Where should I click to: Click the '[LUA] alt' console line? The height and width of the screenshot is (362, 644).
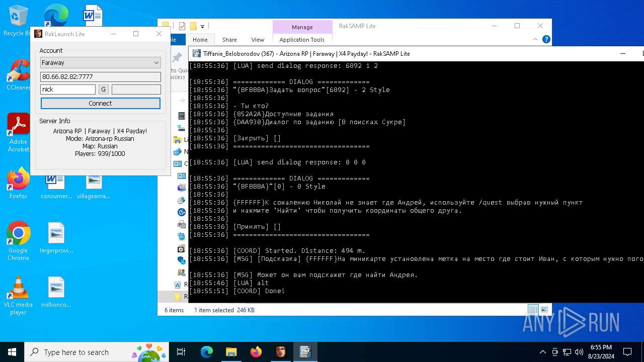click(x=229, y=283)
